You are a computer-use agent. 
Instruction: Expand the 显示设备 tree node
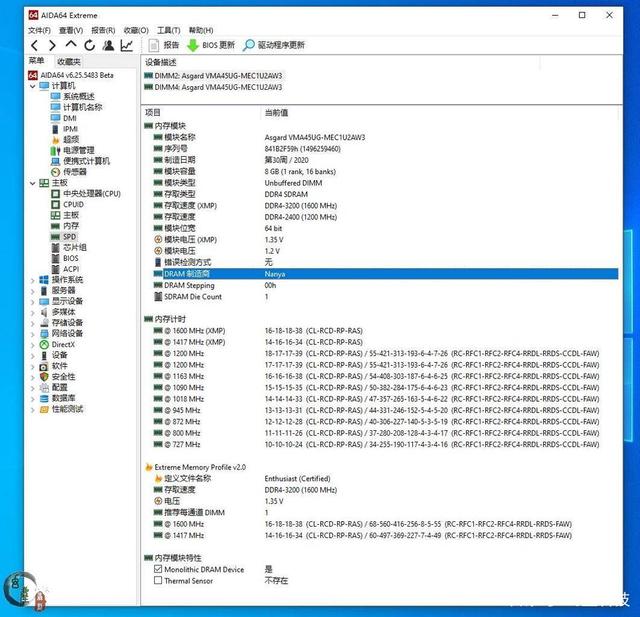[33, 302]
